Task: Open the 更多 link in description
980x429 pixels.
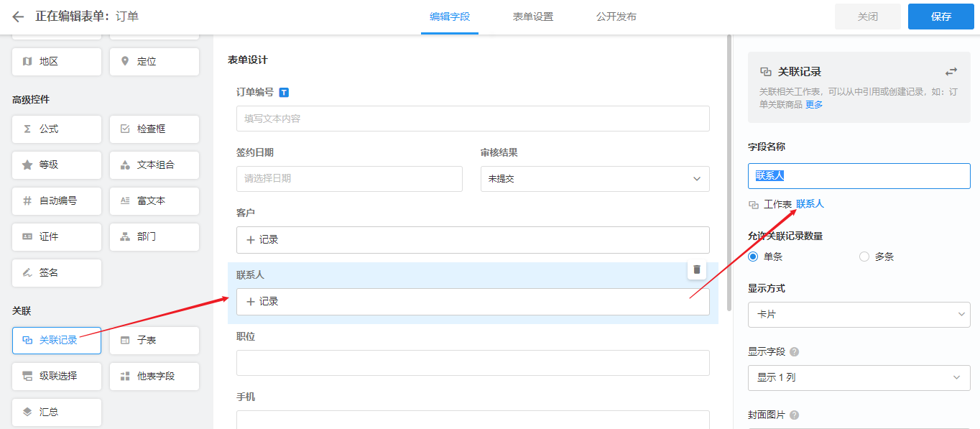Action: coord(814,105)
